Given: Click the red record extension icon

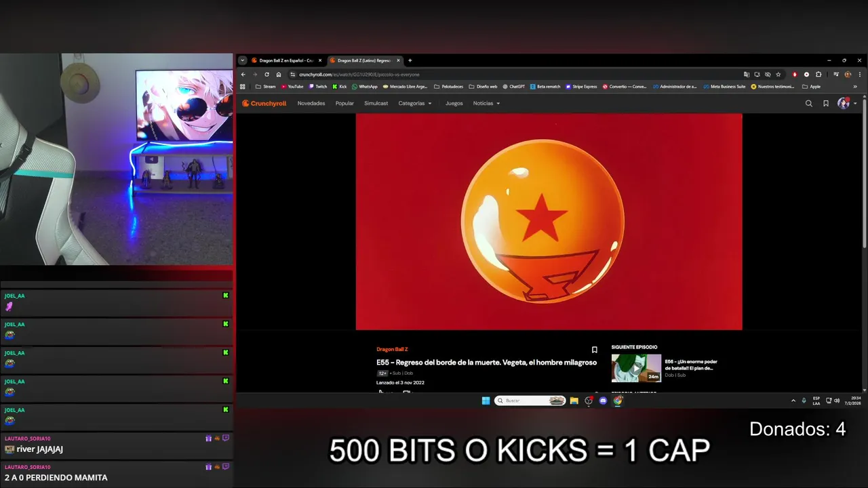Looking at the screenshot, I should point(806,75).
